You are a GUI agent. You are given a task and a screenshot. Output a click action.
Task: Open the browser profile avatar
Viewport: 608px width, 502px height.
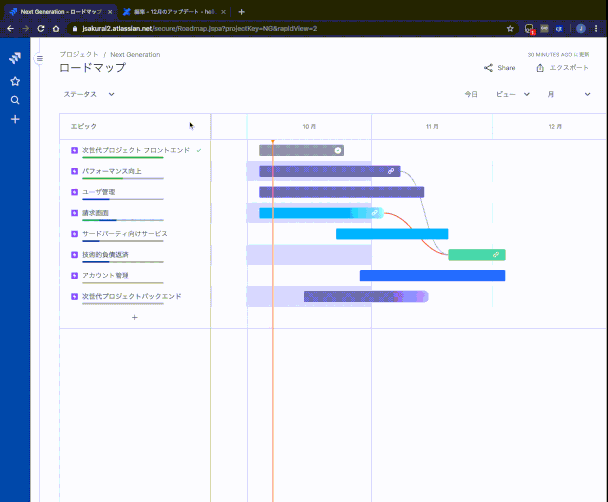(x=580, y=29)
